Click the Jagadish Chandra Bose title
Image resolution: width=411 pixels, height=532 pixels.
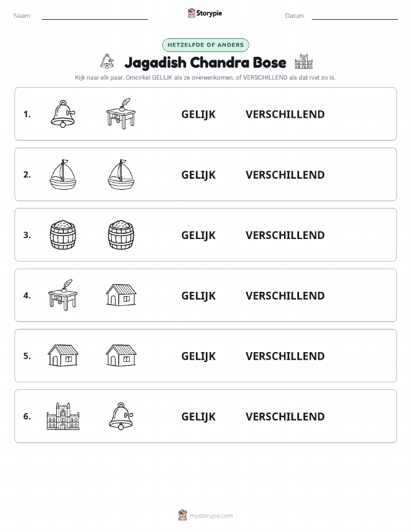pyautogui.click(x=205, y=63)
